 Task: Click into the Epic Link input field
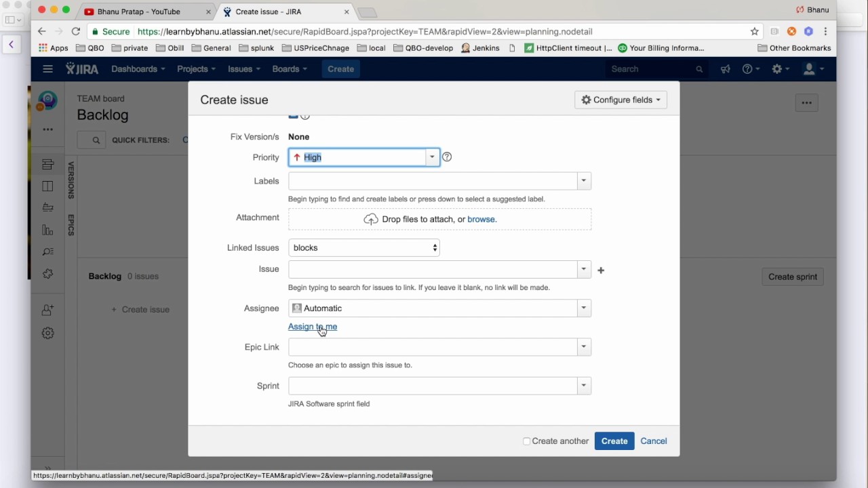[x=433, y=347]
